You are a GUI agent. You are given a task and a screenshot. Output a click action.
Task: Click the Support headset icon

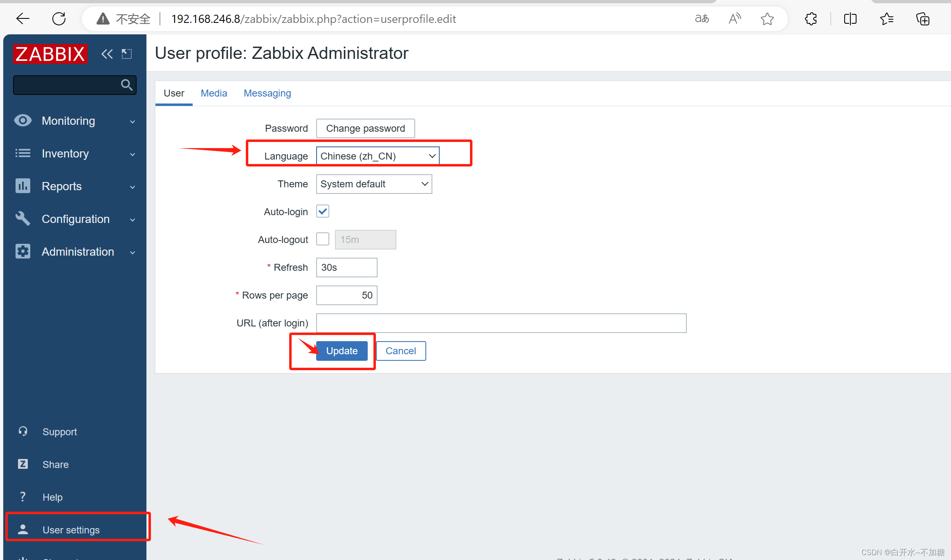(x=23, y=431)
